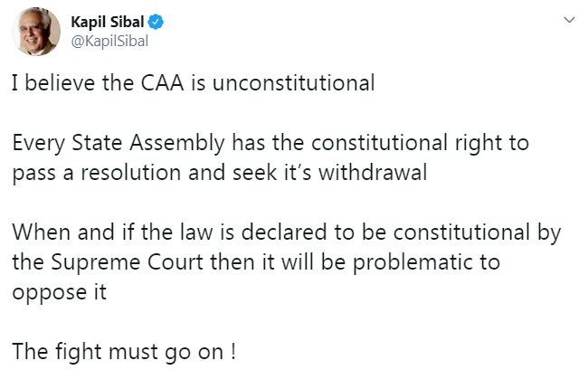Screen dimensions: 588x370
Task: Click the words 'oppose it'
Action: click(x=59, y=293)
